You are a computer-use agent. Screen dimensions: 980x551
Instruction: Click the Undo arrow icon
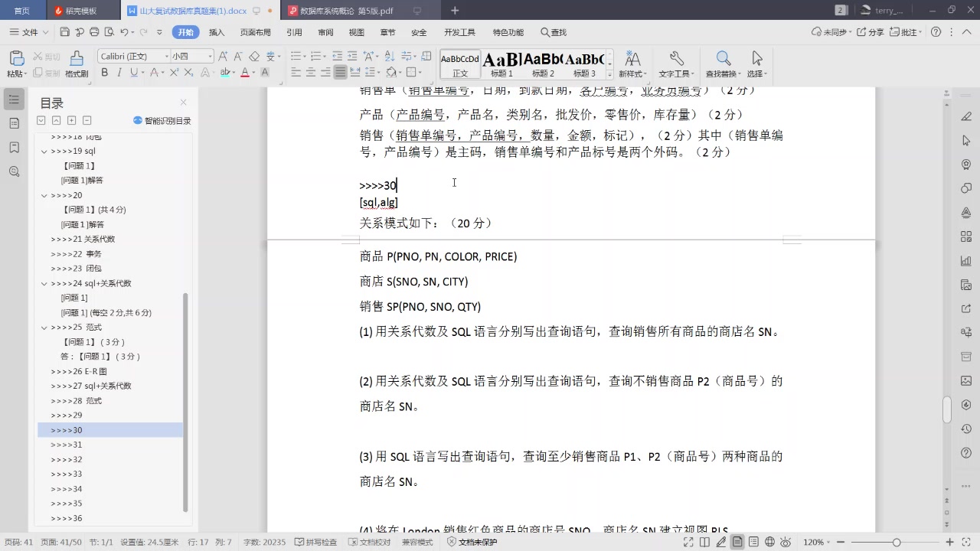click(x=124, y=32)
